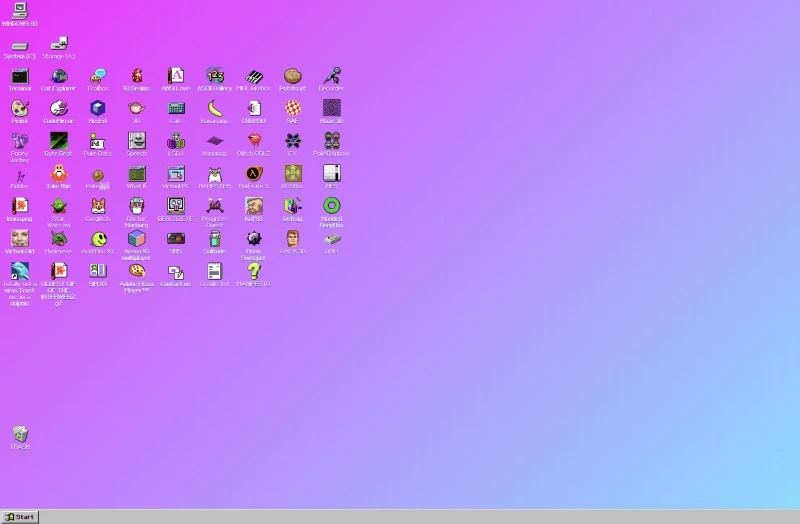Open the 3D teapot icon
This screenshot has height=524, width=800.
pyautogui.click(x=136, y=108)
